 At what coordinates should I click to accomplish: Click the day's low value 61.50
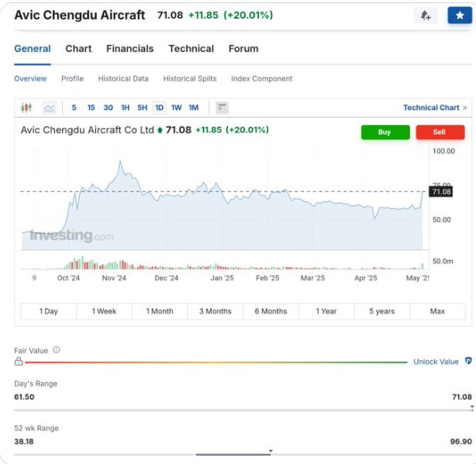coord(24,396)
